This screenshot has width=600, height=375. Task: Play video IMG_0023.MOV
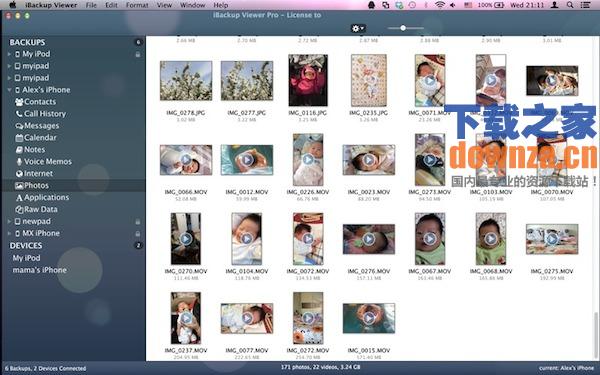pos(369,160)
